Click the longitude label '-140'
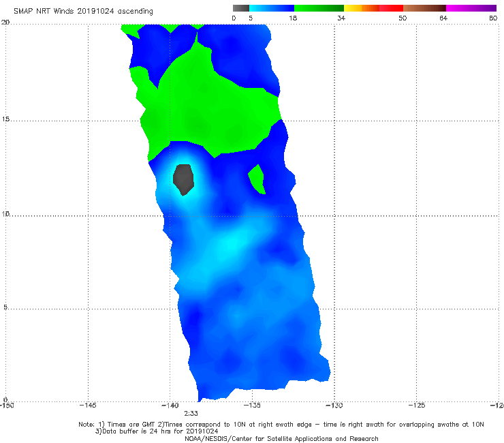Image resolution: width=504 pixels, height=443 pixels. pos(170,405)
